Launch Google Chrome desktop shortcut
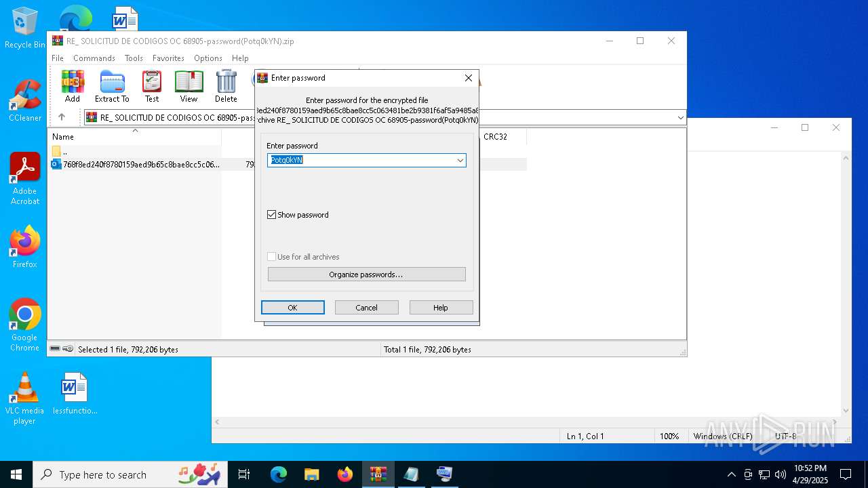 click(x=24, y=325)
